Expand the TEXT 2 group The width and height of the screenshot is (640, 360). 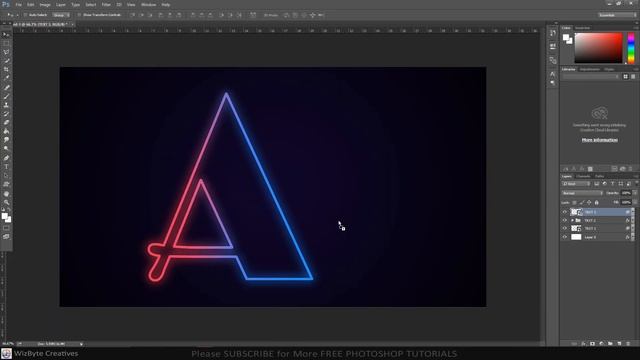pos(572,220)
